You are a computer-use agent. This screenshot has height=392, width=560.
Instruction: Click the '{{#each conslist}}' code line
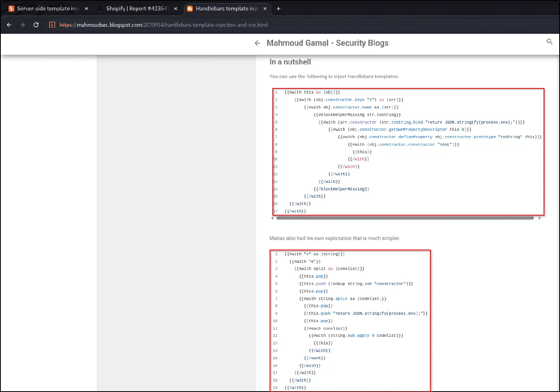[326, 328]
